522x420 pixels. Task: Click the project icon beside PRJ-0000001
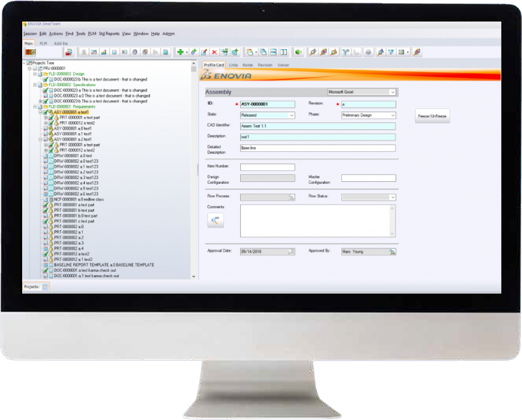(40, 68)
